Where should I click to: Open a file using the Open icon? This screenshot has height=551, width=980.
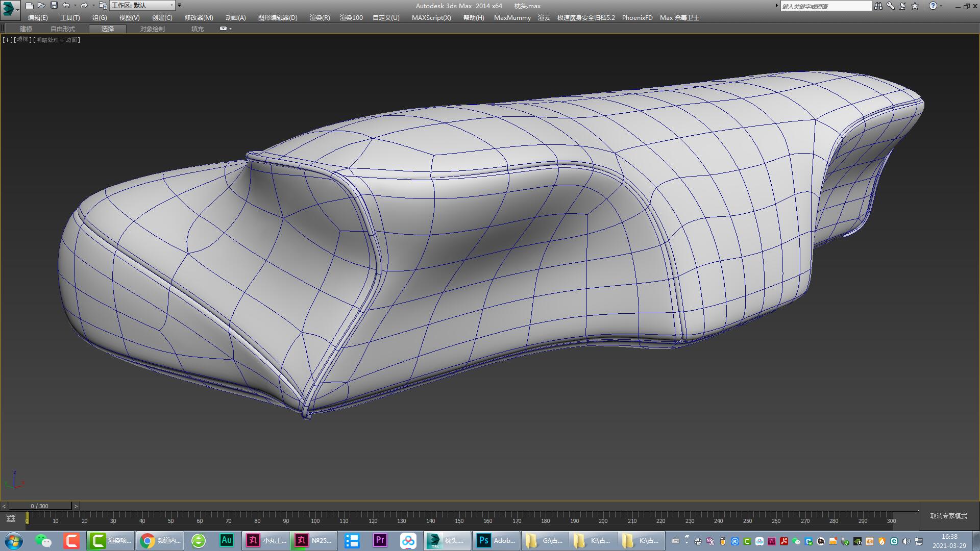(41, 6)
